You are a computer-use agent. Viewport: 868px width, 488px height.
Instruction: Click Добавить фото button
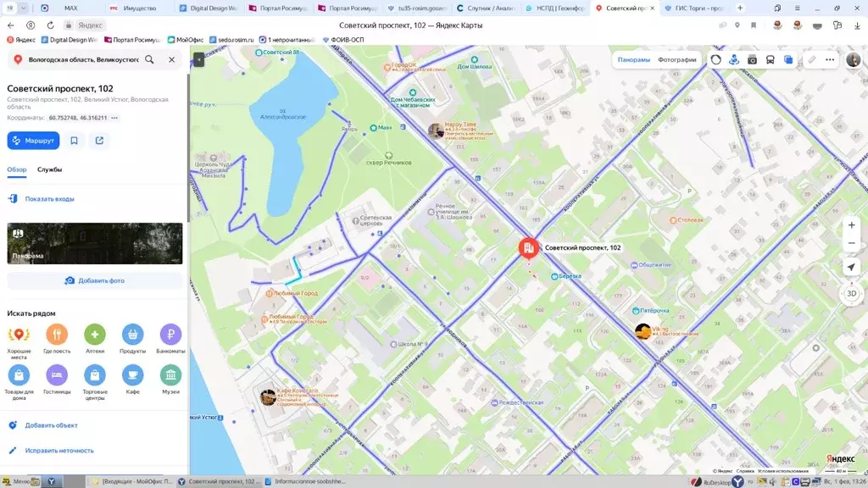(x=95, y=280)
